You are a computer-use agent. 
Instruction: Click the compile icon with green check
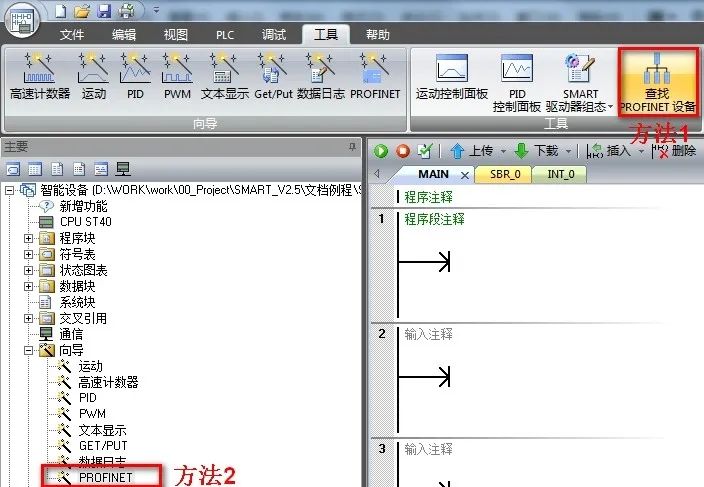click(424, 151)
